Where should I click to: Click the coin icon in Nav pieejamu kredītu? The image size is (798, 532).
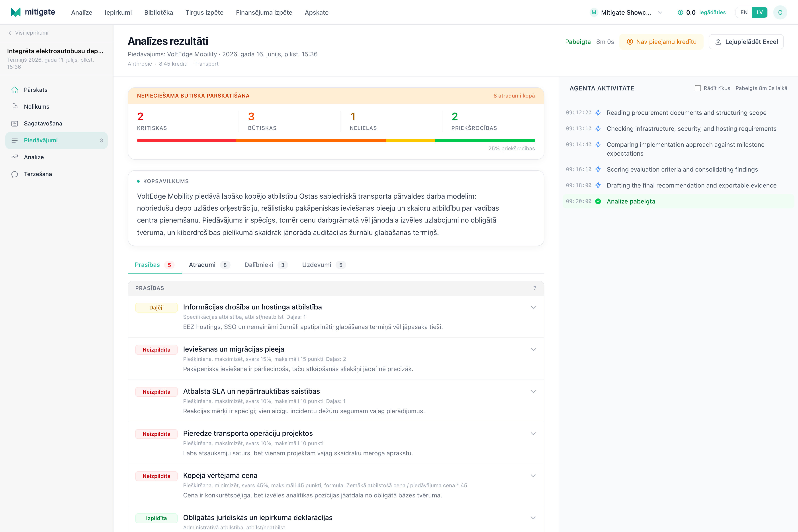(x=630, y=42)
